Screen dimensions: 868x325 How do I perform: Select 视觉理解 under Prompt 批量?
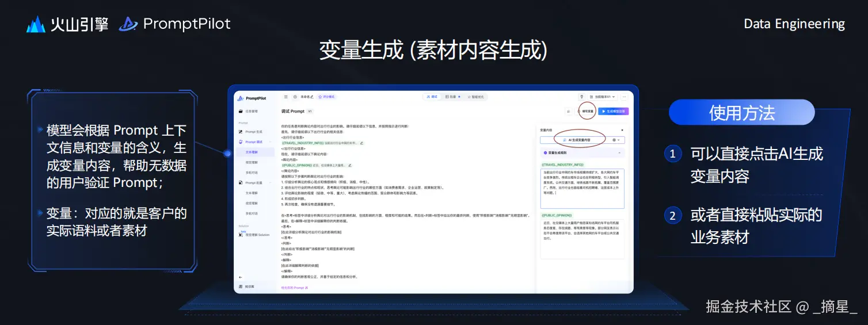click(x=252, y=203)
